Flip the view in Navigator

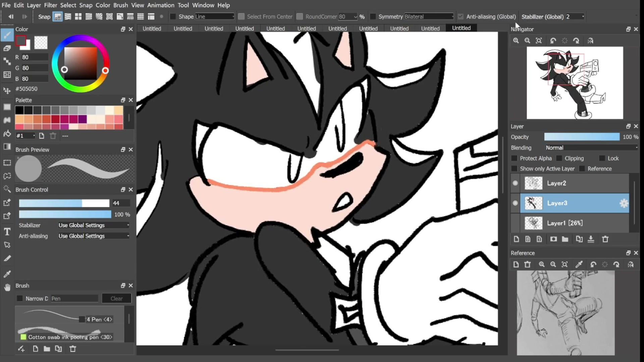coord(590,41)
